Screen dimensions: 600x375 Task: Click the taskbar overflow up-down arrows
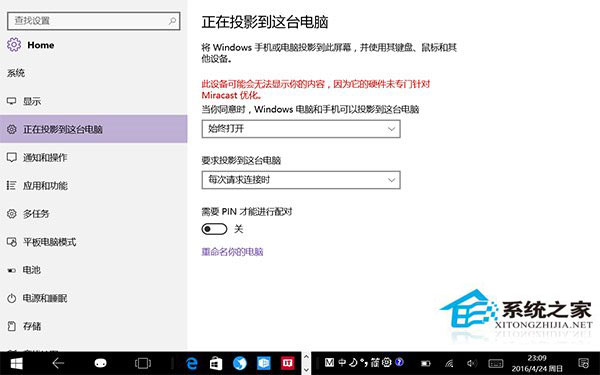[306, 363]
